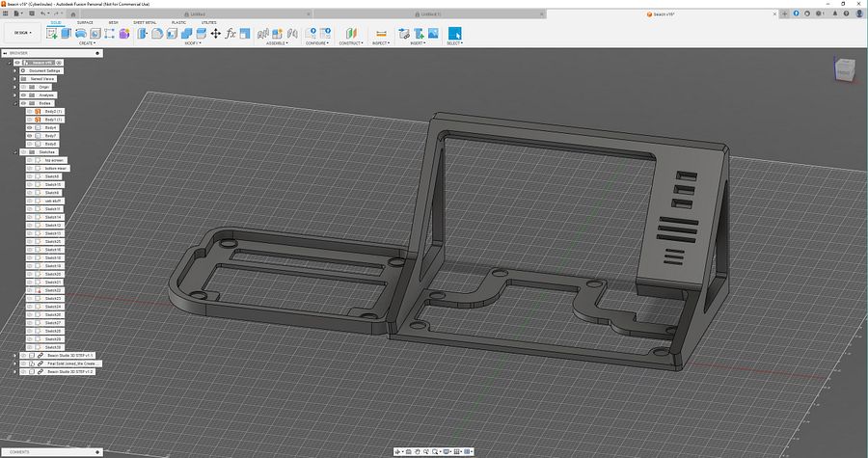This screenshot has height=458, width=868.
Task: Switch to the Solid tab
Action: coord(56,23)
